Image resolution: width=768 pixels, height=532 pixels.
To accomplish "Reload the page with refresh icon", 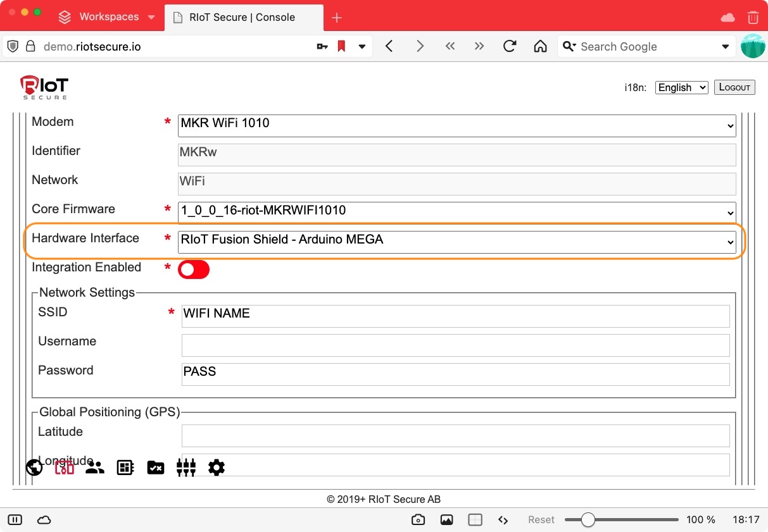I will pyautogui.click(x=510, y=46).
